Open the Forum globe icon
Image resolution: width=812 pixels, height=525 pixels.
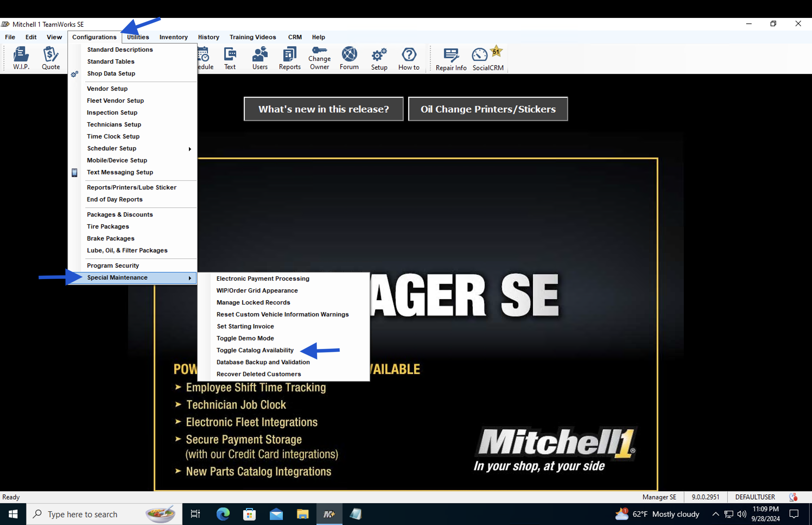click(x=349, y=58)
